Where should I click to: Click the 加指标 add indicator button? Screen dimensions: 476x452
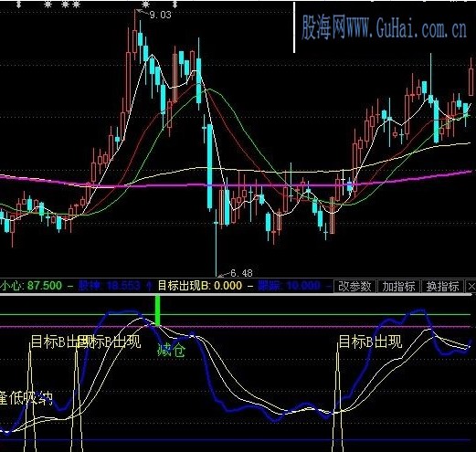[x=398, y=287]
